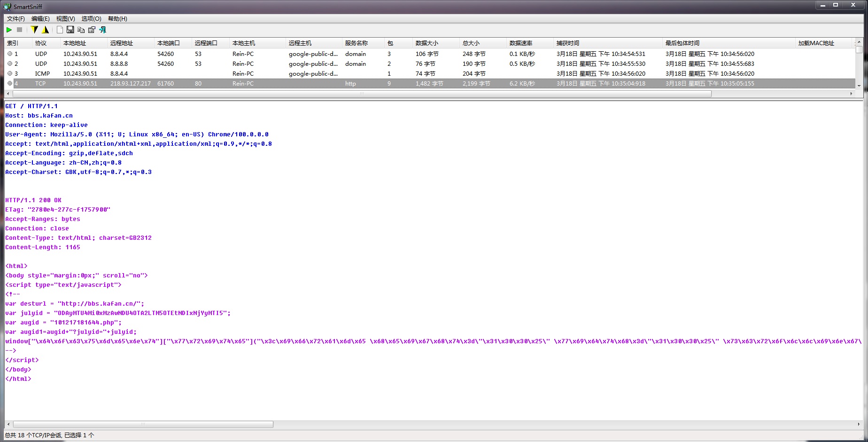Click the exit door icon
The height and width of the screenshot is (442, 868).
(103, 30)
